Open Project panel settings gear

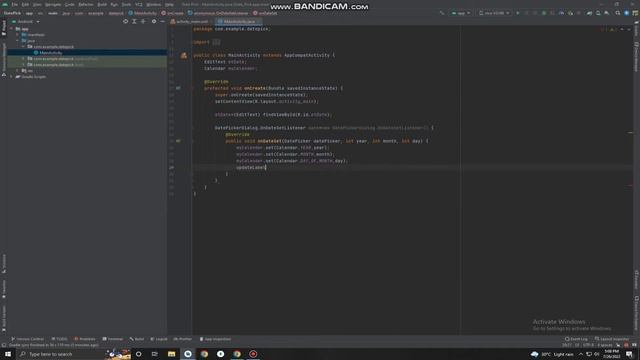tap(154, 21)
